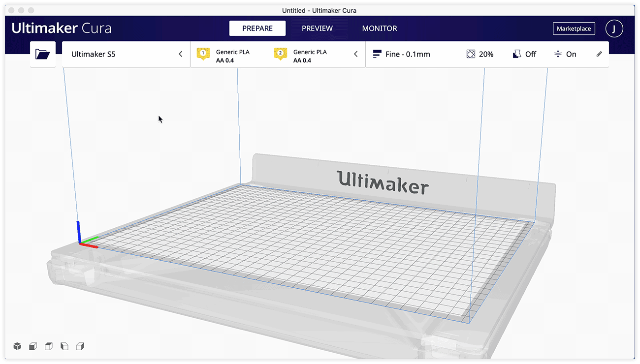640x364 pixels.
Task: Open the Marketplace
Action: 574,28
